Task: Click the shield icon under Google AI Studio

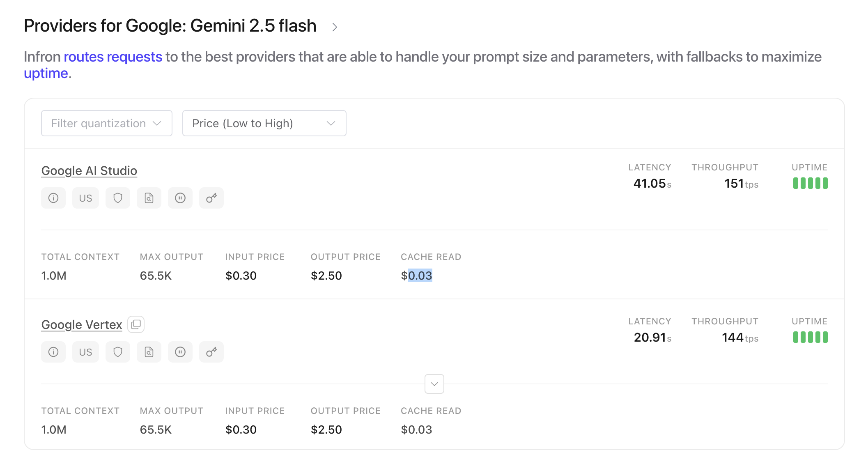Action: point(118,198)
